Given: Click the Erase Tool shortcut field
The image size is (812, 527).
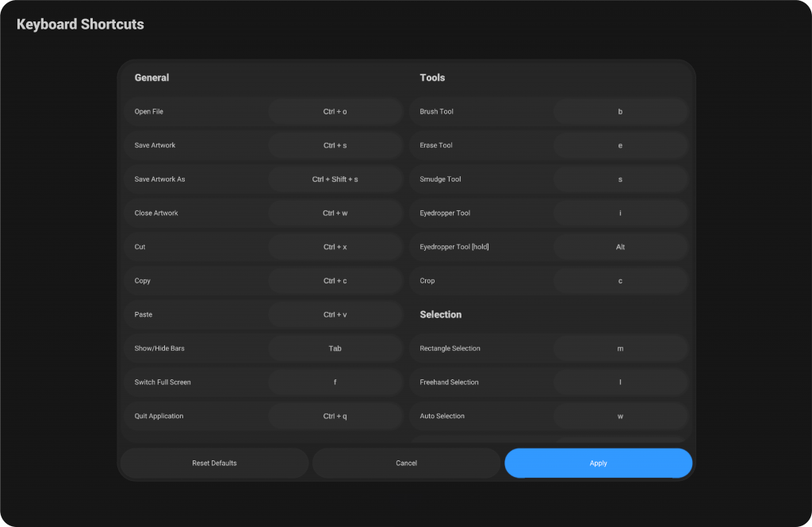Looking at the screenshot, I should pos(620,145).
